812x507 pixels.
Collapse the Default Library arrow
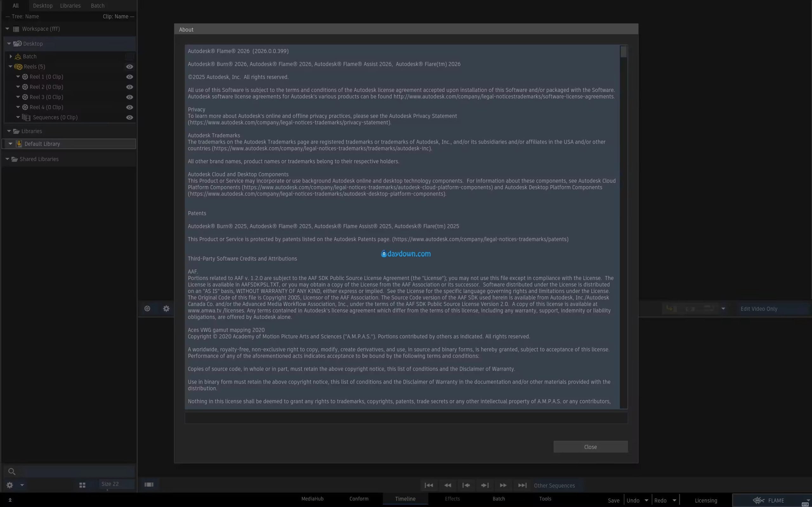(x=10, y=144)
